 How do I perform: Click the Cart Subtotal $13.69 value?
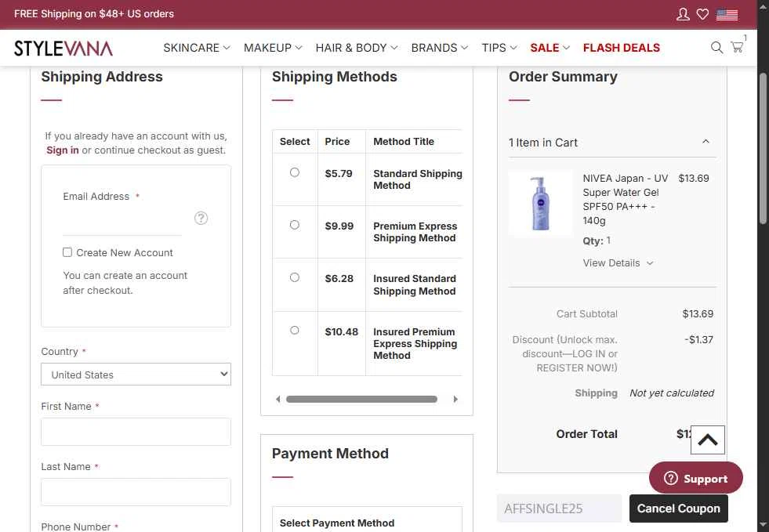tap(698, 314)
